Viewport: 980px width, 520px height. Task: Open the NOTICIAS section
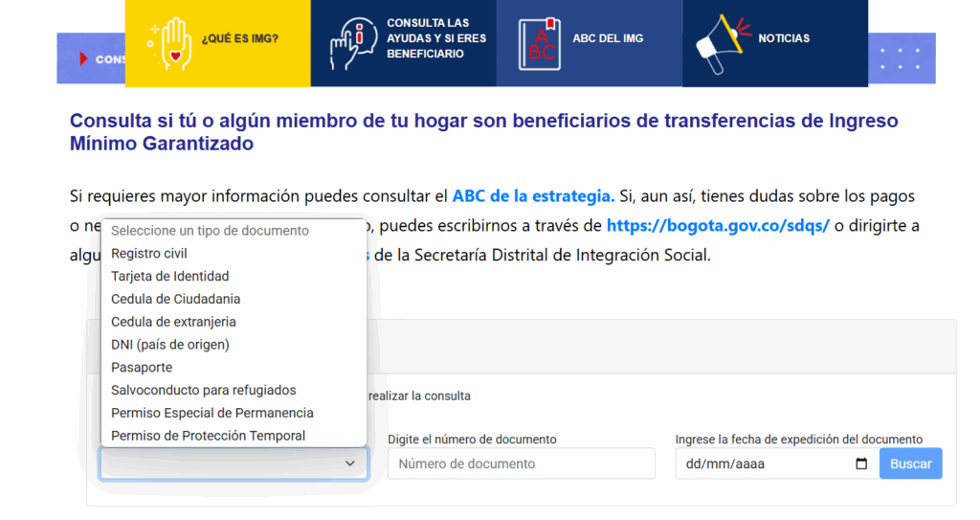(775, 43)
